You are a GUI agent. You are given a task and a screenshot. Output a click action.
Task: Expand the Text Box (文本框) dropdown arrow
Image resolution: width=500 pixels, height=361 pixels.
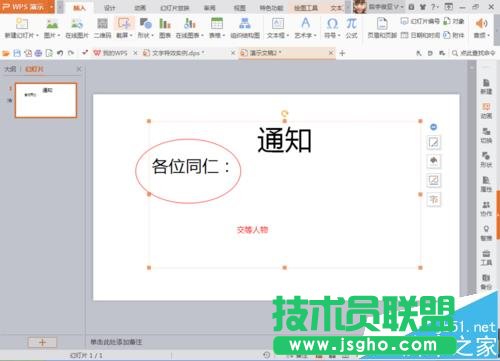[x=288, y=35]
